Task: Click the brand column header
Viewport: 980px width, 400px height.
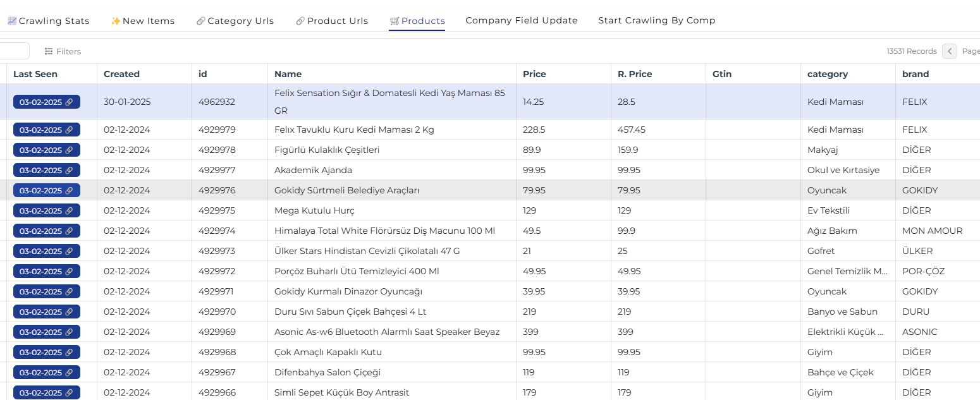Action: coord(916,74)
